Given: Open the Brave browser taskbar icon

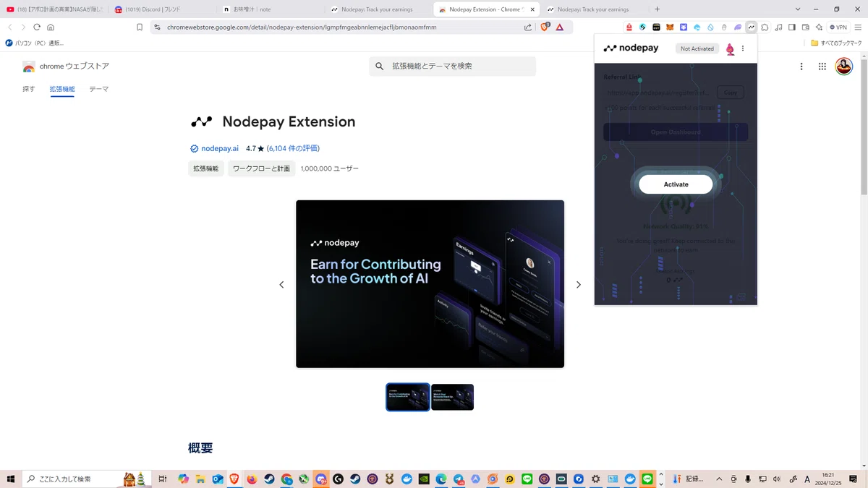Looking at the screenshot, I should tap(234, 479).
